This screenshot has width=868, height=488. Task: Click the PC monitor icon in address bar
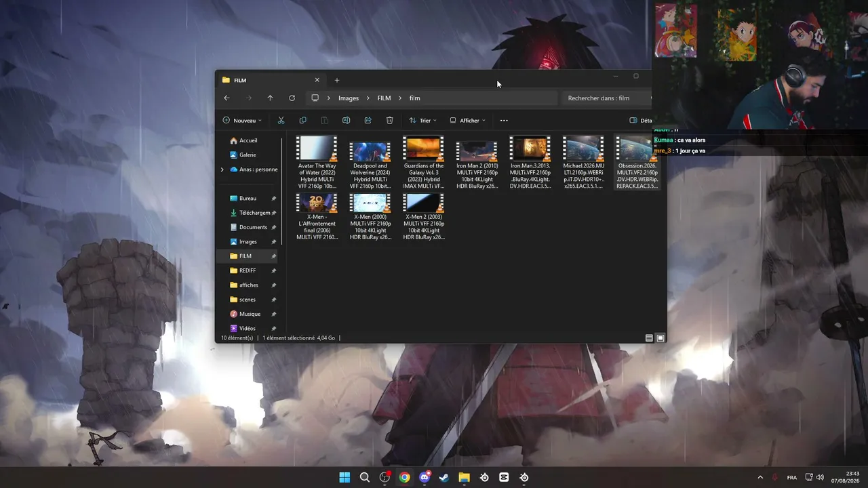(315, 98)
